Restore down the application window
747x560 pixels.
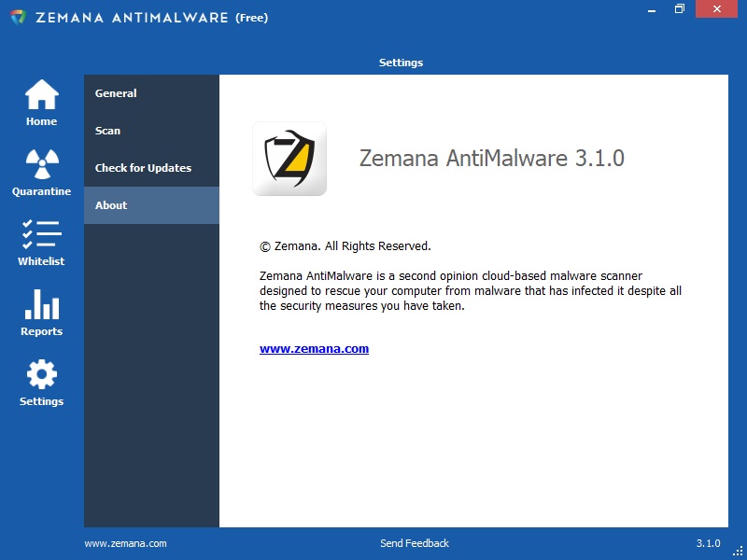pyautogui.click(x=680, y=9)
